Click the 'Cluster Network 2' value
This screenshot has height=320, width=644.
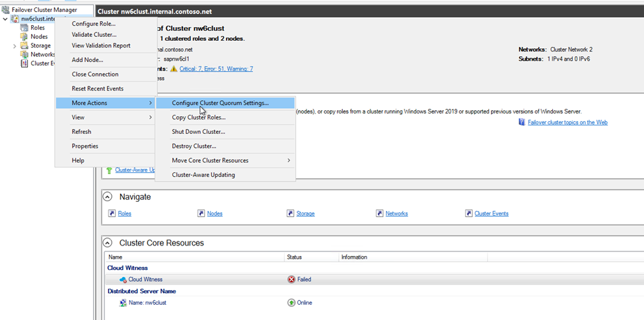tap(571, 49)
